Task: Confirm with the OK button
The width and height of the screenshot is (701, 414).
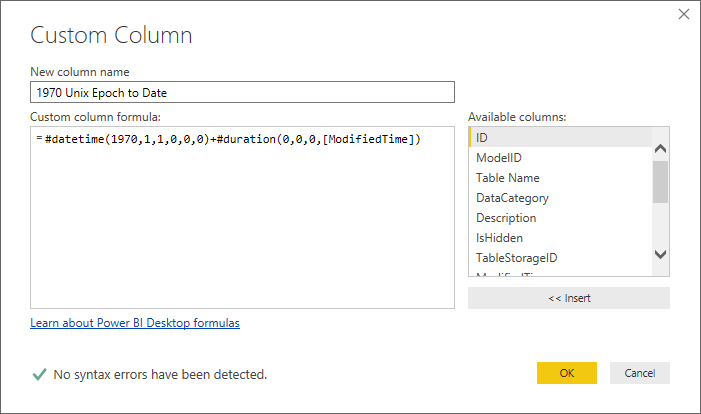Action: pos(567,373)
